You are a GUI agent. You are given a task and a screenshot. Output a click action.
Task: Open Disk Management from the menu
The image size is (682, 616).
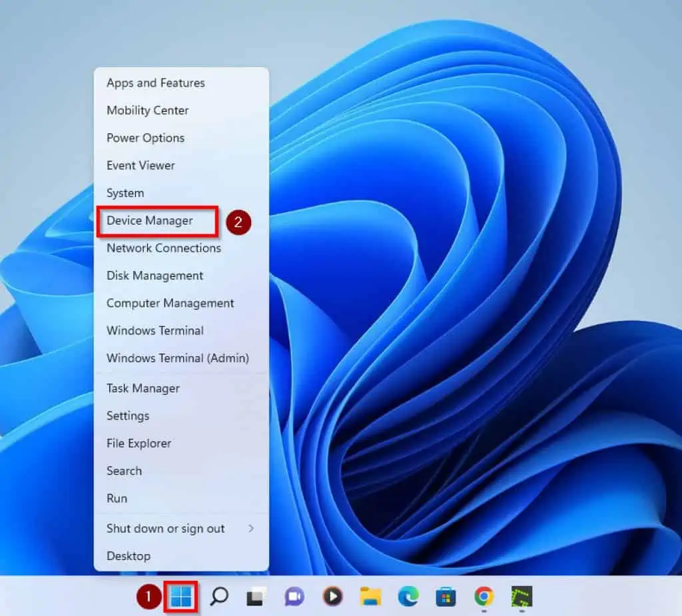(x=155, y=275)
